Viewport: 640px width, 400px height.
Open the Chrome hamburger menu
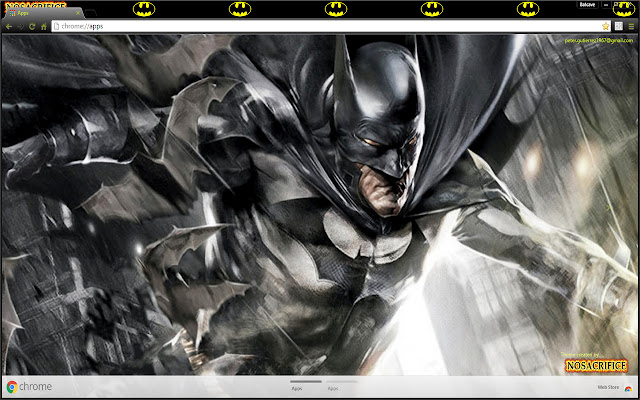(631, 26)
